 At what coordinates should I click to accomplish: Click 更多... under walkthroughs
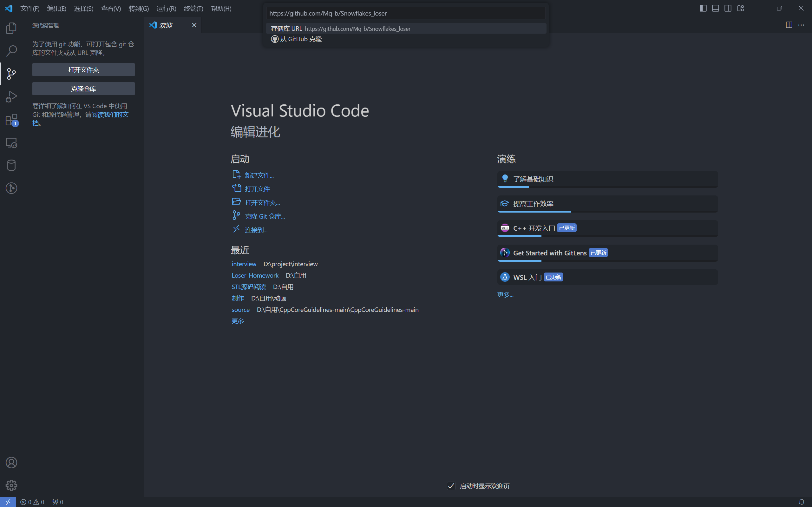(x=505, y=295)
